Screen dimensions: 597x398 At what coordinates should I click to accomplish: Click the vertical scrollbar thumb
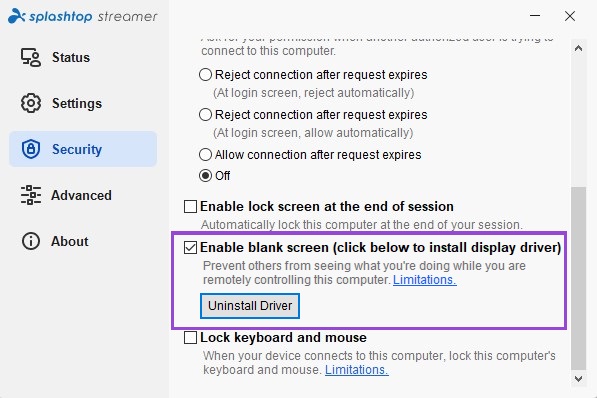(579, 278)
